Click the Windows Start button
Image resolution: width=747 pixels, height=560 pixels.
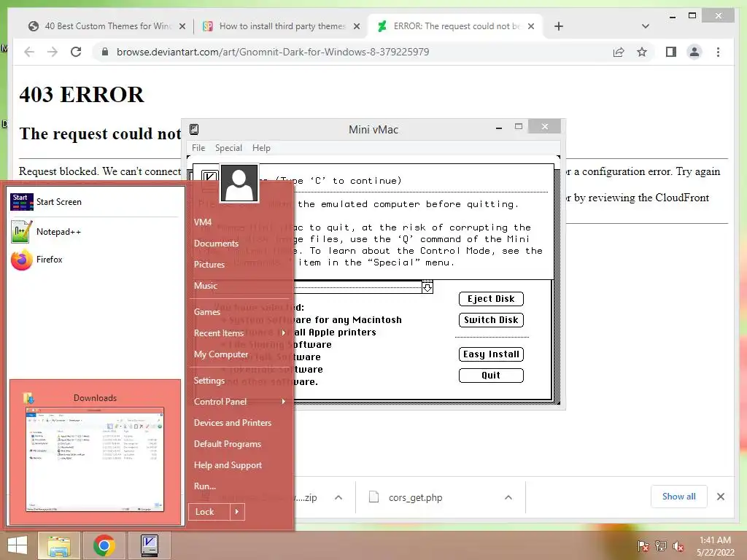18,545
